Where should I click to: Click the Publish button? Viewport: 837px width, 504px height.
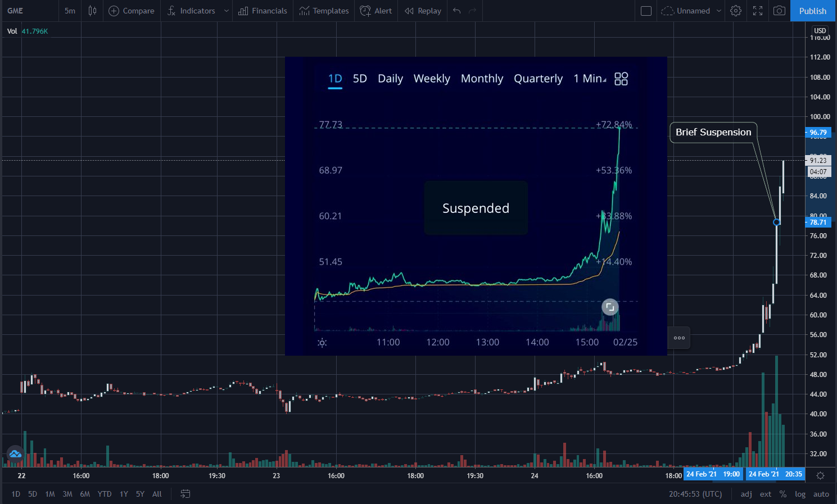(x=813, y=11)
